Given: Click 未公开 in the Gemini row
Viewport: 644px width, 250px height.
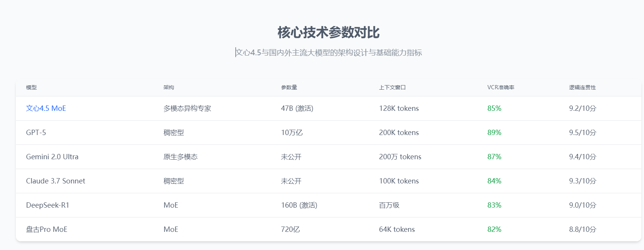Looking at the screenshot, I should [291, 157].
